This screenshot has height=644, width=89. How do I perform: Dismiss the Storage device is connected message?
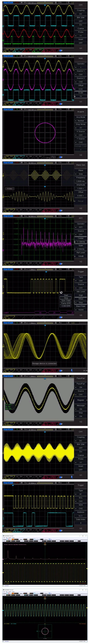(x=44, y=363)
